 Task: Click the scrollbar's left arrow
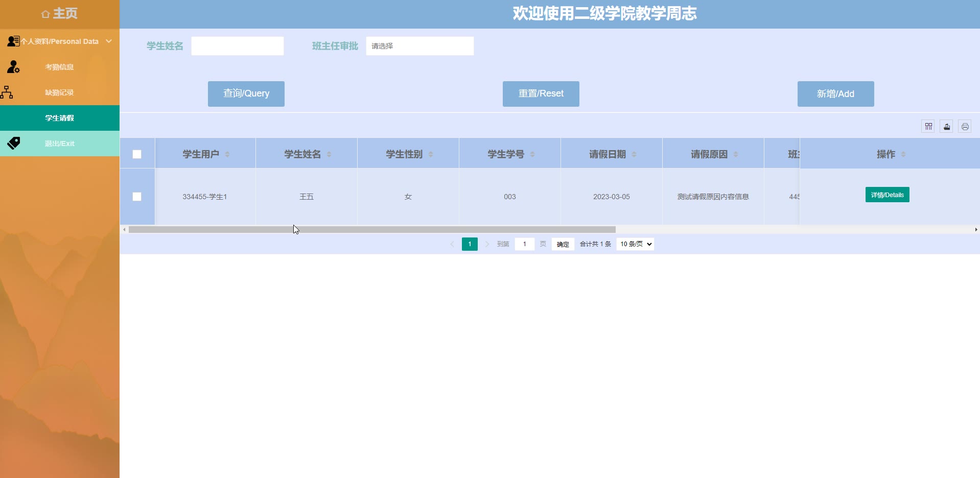(x=124, y=230)
